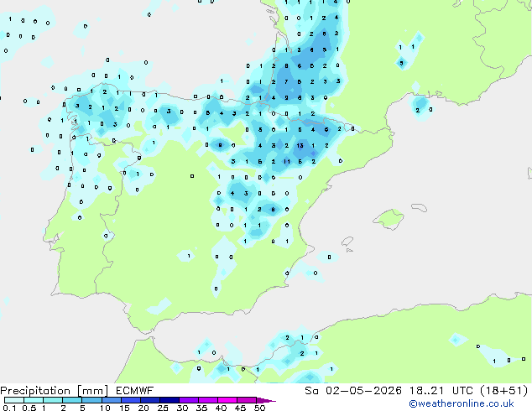Screen dimensions: 532x411
Task: Click the weatheronline.co.uk copyright link
Action: 462,403
